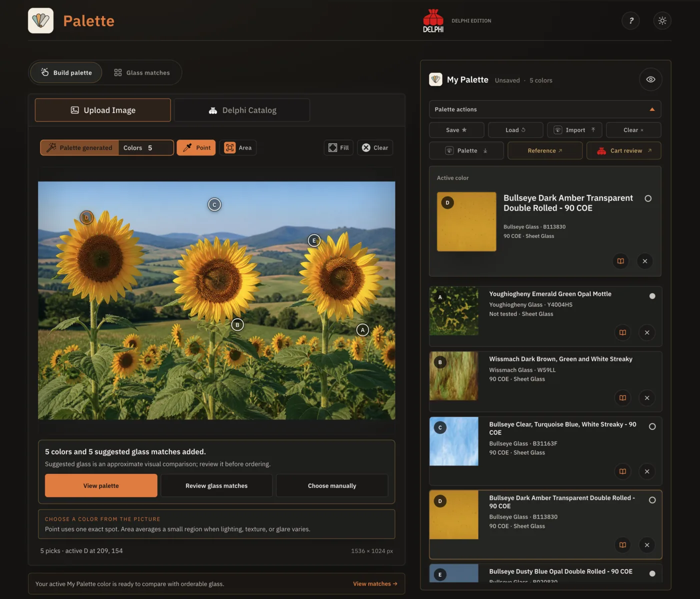The width and height of the screenshot is (700, 599).
Task: Toggle radio for Youghiogheny Emerald Green Opal Mottle
Action: click(x=652, y=296)
